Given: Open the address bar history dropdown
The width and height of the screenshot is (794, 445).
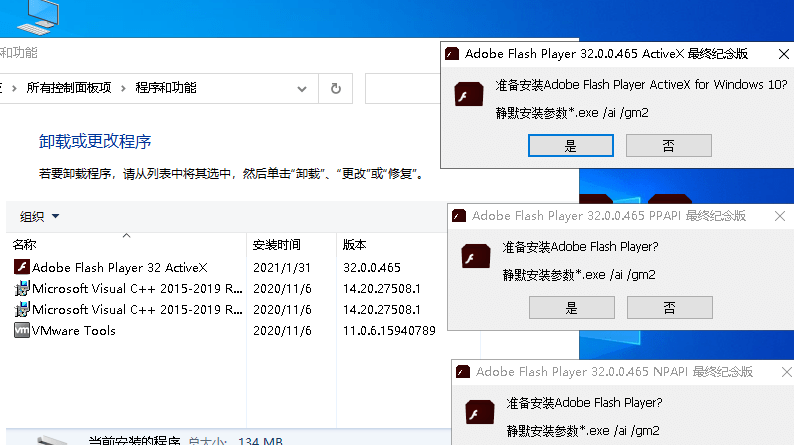Looking at the screenshot, I should [302, 89].
